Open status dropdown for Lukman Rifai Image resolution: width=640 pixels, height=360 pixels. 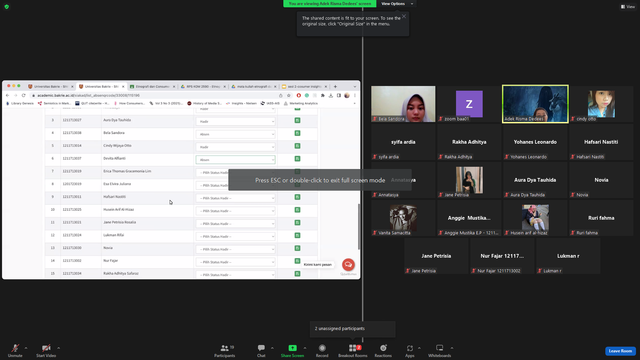click(236, 236)
